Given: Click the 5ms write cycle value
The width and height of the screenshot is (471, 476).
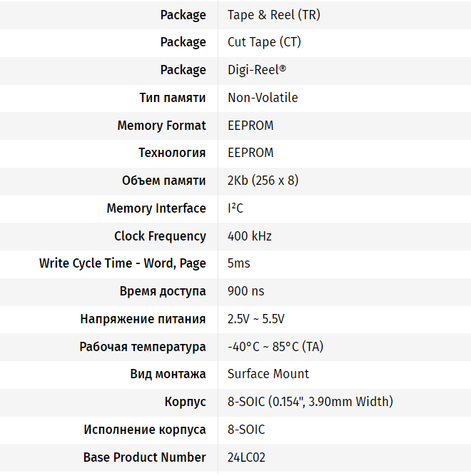Looking at the screenshot, I should click(x=238, y=263).
